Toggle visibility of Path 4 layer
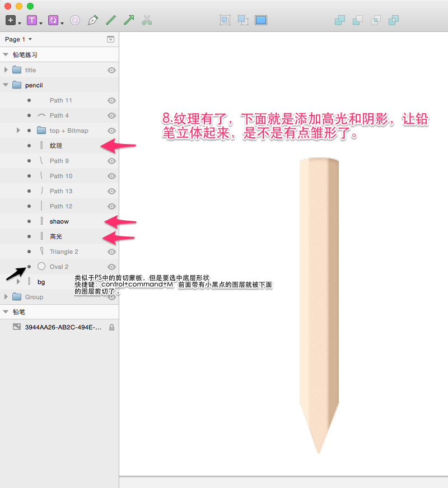448x488 pixels. tap(111, 116)
